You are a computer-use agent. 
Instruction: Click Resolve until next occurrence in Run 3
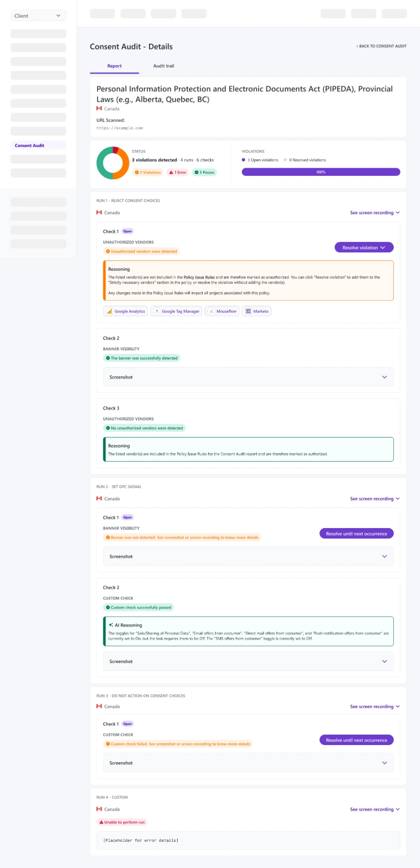tap(357, 740)
